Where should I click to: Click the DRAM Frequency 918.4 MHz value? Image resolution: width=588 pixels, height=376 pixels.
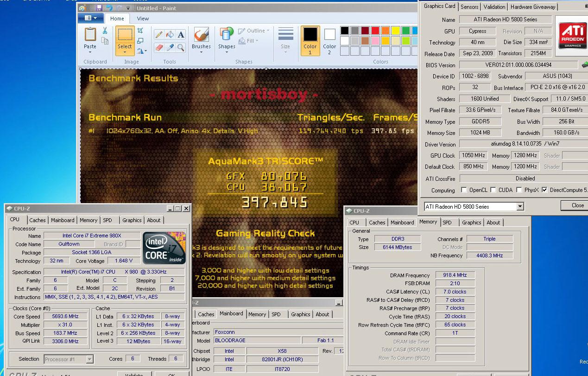[455, 275]
